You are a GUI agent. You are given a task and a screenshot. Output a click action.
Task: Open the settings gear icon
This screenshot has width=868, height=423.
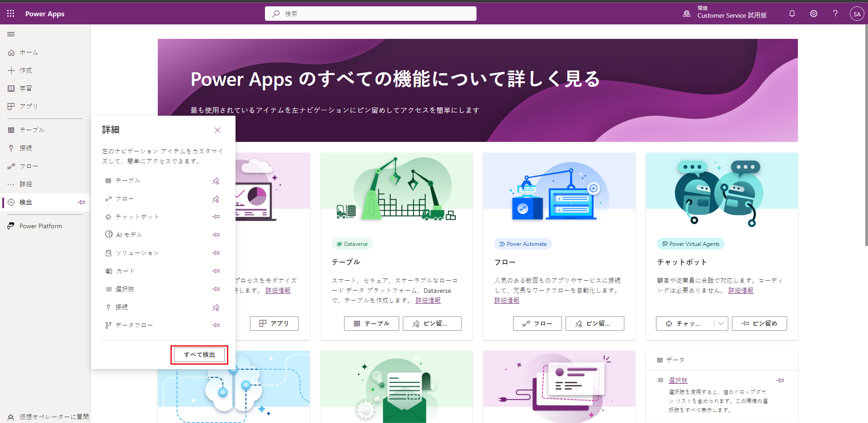[814, 14]
